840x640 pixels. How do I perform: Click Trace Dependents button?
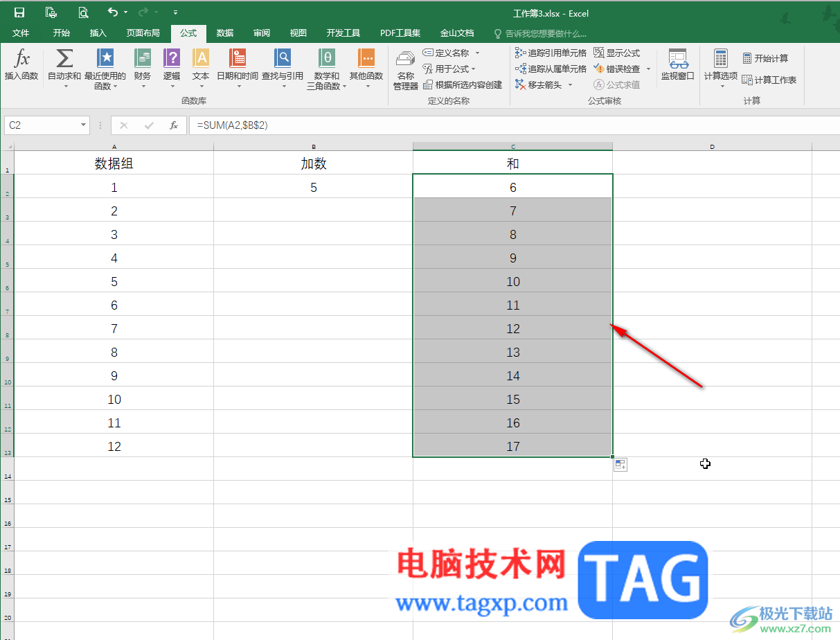point(551,69)
